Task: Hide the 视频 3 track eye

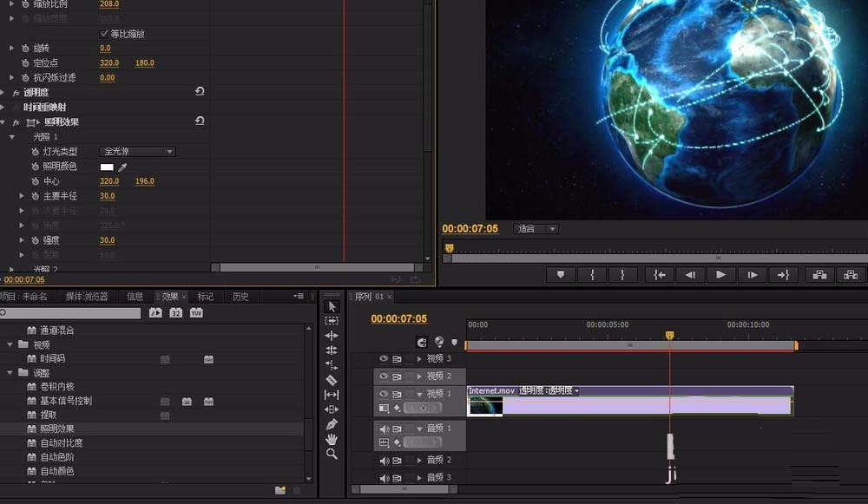Action: [383, 358]
